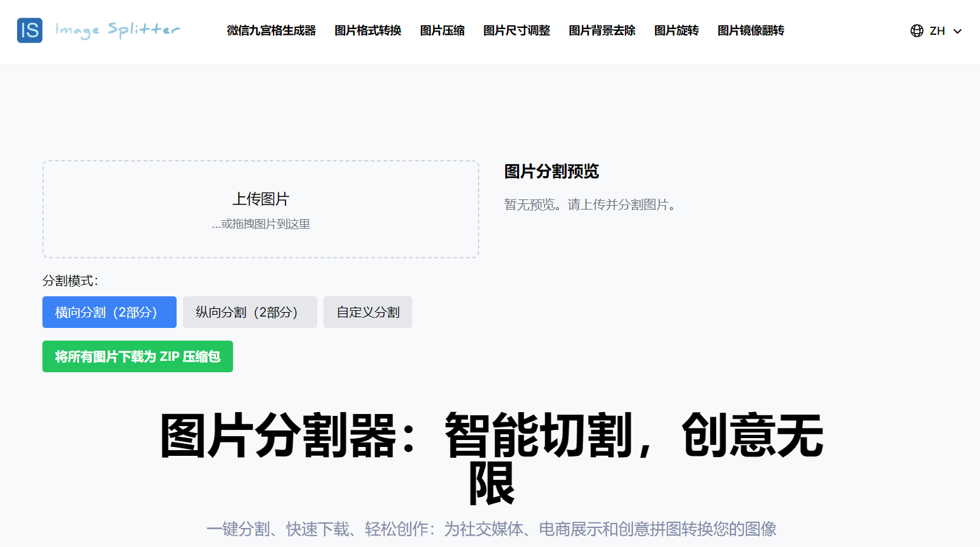Open the 图片背景去除 tool
This screenshot has width=980, height=547.
(x=602, y=30)
